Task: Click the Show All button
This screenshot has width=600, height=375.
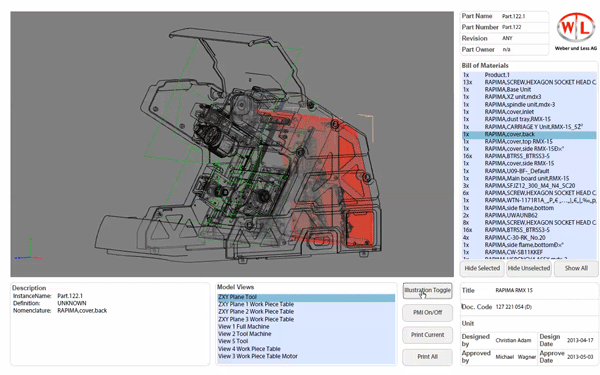Action: pos(576,268)
